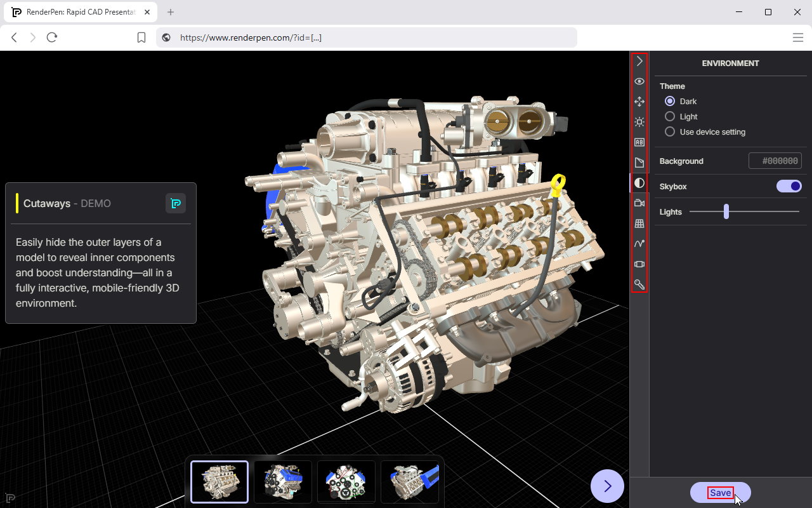The width and height of the screenshot is (812, 508).
Task: Collapse the side panel with chevron arrow
Action: click(x=639, y=62)
